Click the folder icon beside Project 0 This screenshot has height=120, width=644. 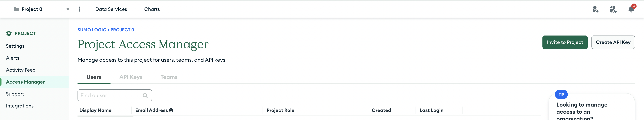tap(16, 9)
